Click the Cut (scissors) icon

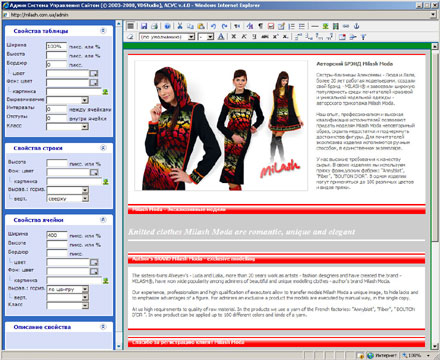point(180,26)
